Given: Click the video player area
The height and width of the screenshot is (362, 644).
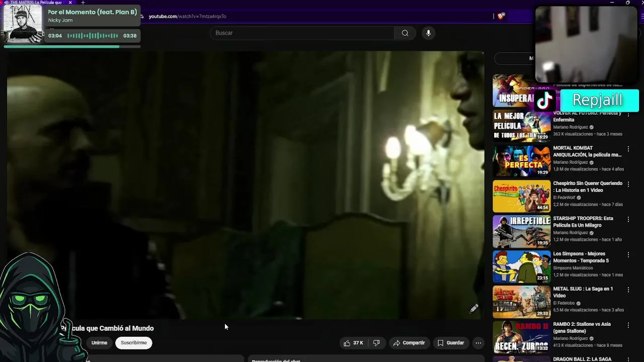Looking at the screenshot, I should 246,185.
